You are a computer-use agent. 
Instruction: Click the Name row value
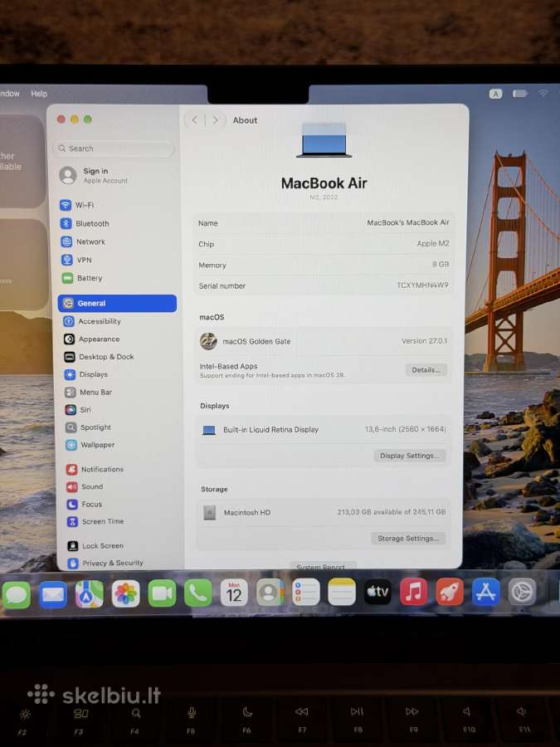tap(407, 222)
